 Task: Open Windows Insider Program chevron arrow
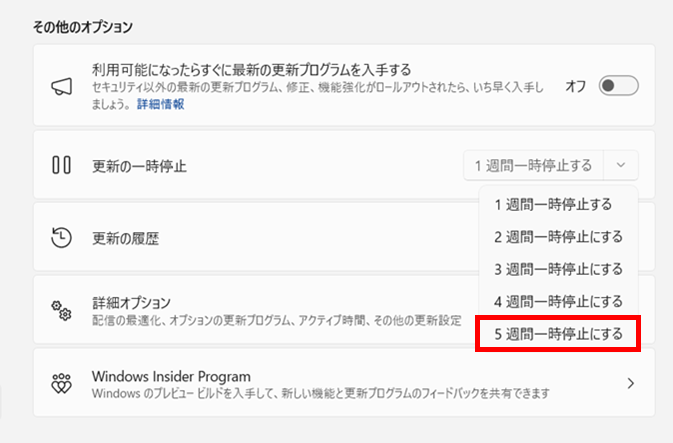pos(630,383)
